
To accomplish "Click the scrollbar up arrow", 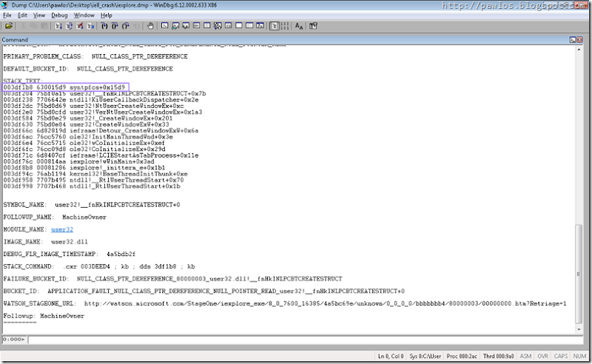I will (x=579, y=50).
